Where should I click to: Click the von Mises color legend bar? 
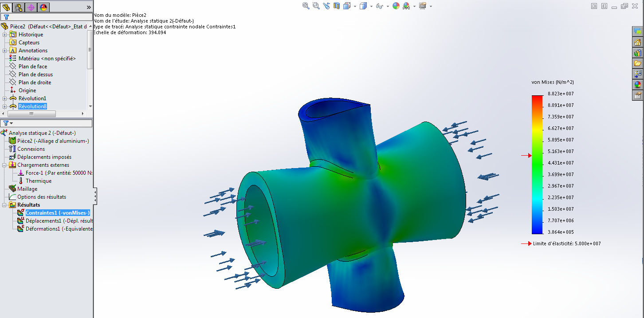point(537,164)
